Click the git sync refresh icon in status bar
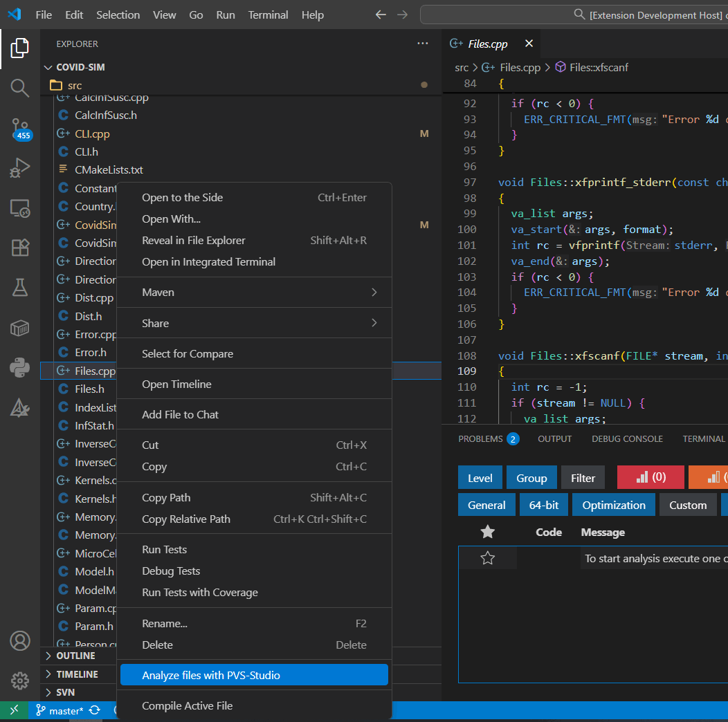 [x=94, y=710]
